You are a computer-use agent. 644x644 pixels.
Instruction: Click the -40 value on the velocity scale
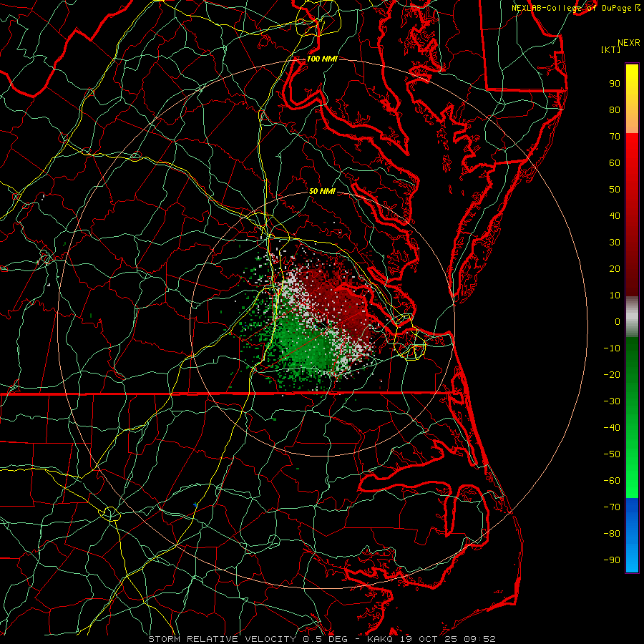(612, 428)
